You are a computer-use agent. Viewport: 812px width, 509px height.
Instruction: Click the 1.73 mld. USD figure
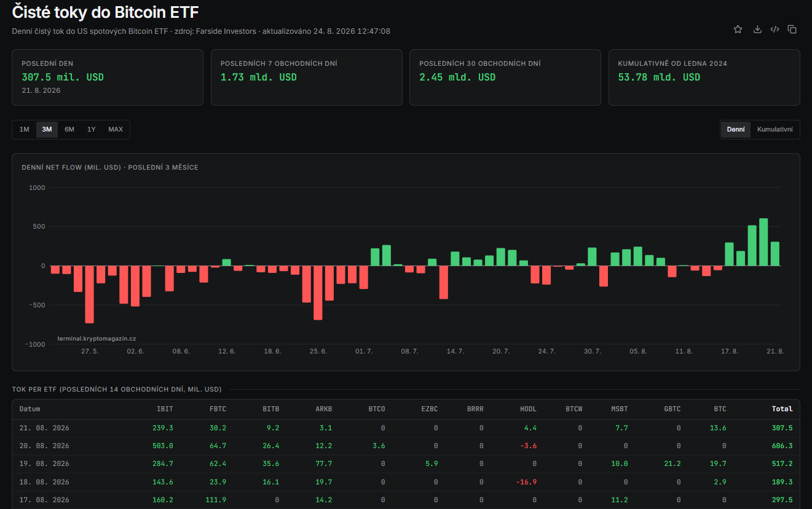coord(259,77)
